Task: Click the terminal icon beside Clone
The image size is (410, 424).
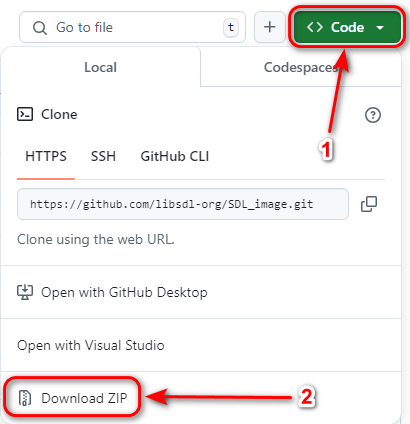Action: pyautogui.click(x=25, y=114)
